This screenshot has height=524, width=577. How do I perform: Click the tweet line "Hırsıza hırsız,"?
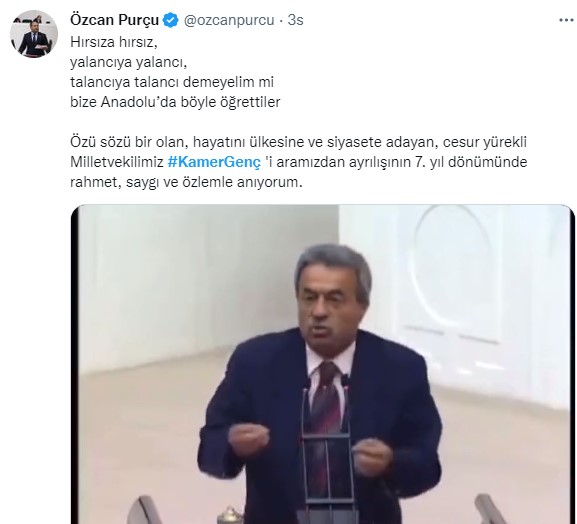click(x=114, y=42)
